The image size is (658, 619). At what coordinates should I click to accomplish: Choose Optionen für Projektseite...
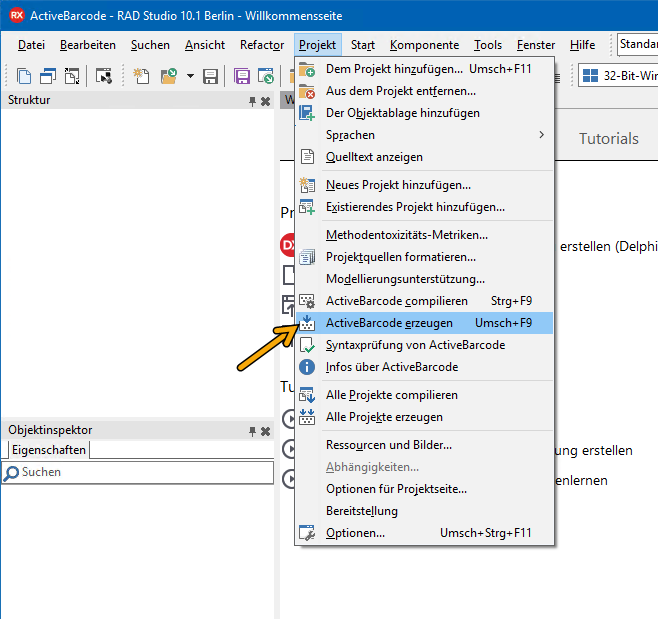(x=424, y=489)
